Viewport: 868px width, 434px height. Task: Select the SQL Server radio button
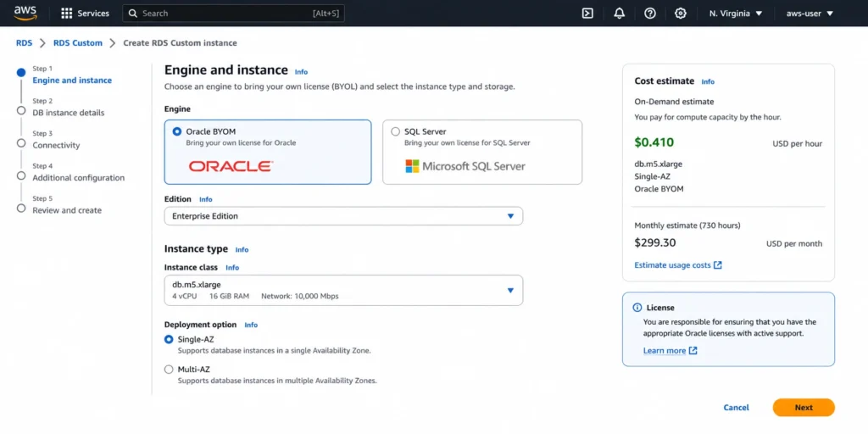coord(395,131)
